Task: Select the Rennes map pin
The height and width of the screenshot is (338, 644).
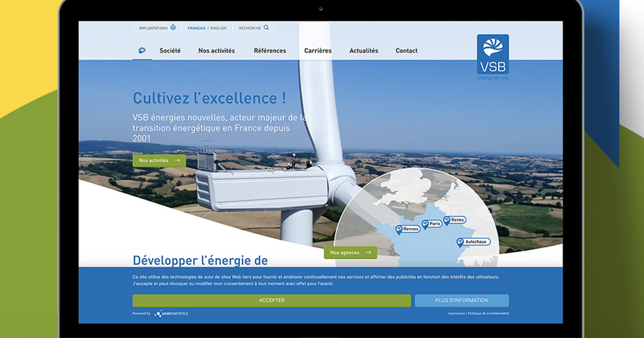Action: [399, 229]
